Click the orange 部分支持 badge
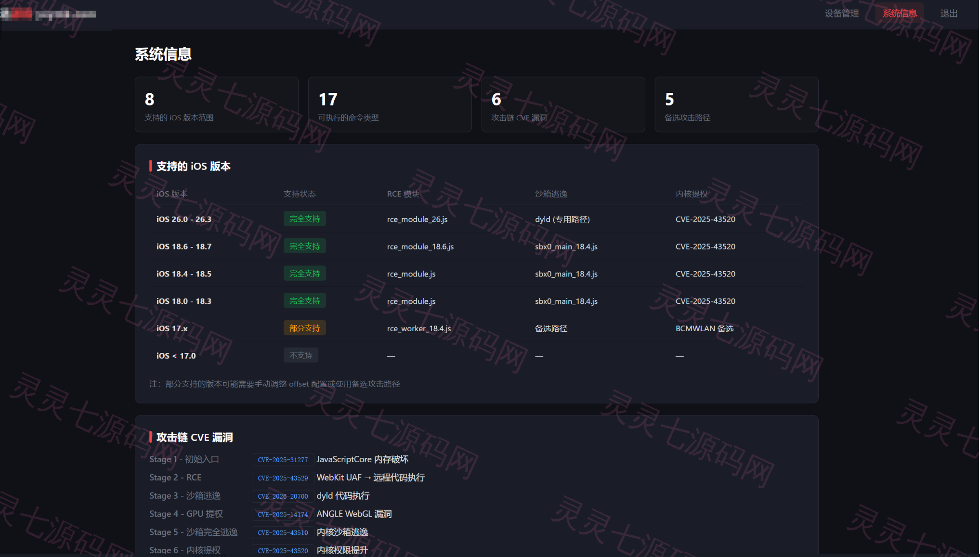 click(x=304, y=328)
